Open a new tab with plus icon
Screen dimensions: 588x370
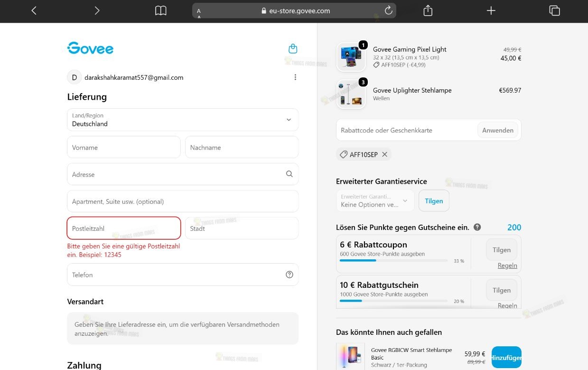[491, 10]
